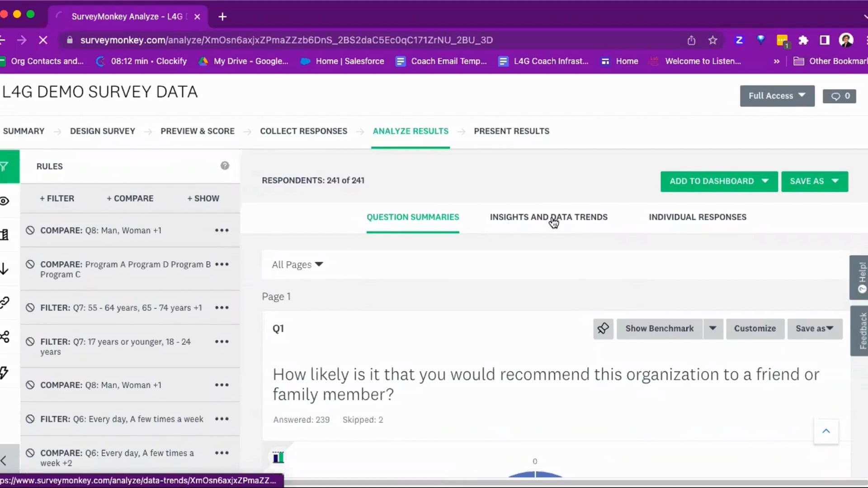
Task: Click the link chain sidebar icon
Action: [x=5, y=302]
